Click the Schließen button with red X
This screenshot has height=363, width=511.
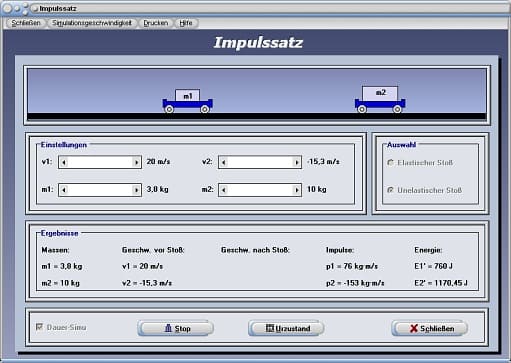[430, 328]
